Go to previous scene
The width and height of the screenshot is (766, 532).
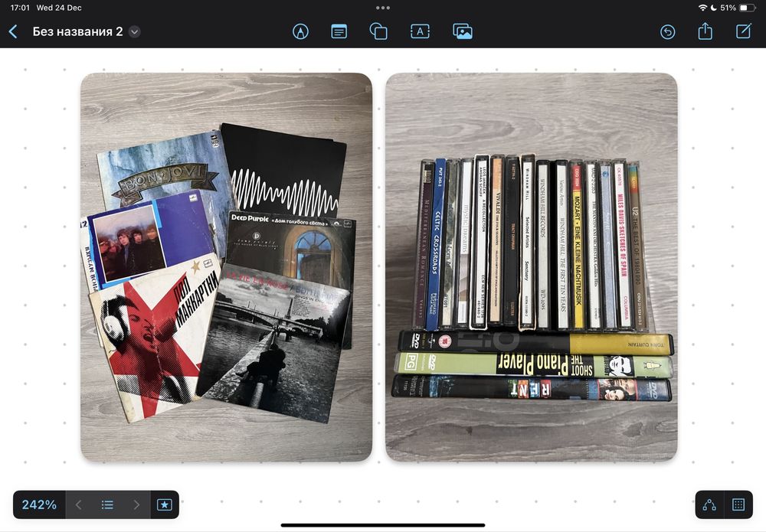click(79, 504)
